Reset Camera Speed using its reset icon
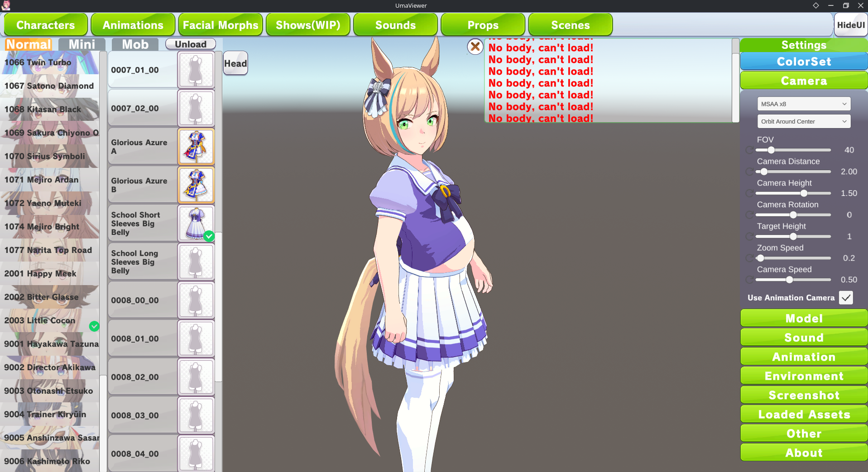This screenshot has width=868, height=472. pos(749,280)
